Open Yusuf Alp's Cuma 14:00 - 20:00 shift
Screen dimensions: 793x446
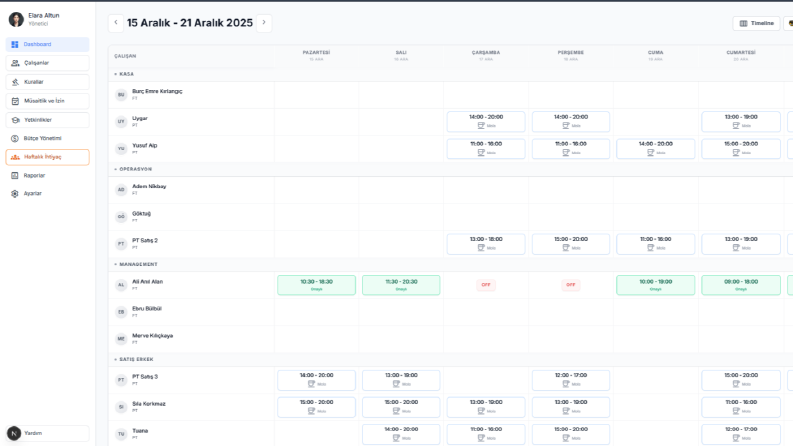coord(655,149)
